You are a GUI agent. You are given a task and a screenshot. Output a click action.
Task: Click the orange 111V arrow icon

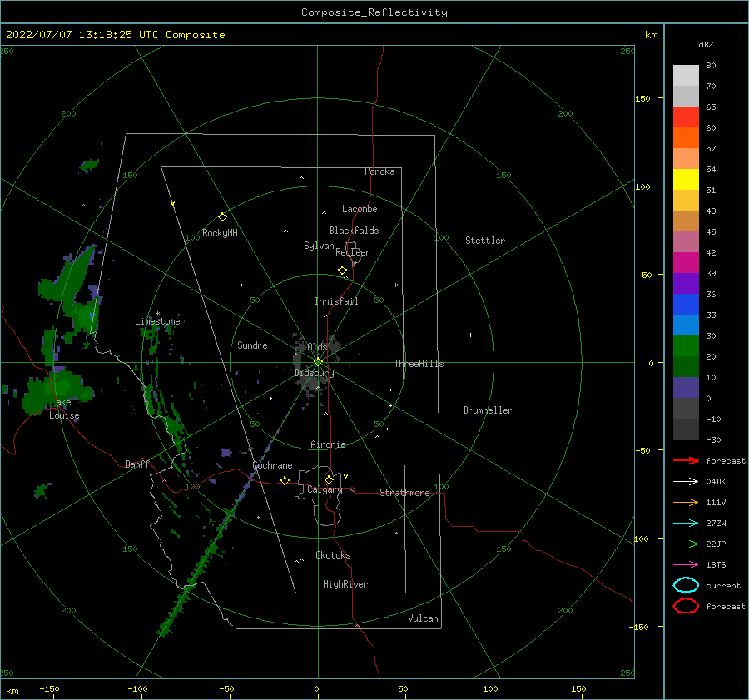click(686, 502)
